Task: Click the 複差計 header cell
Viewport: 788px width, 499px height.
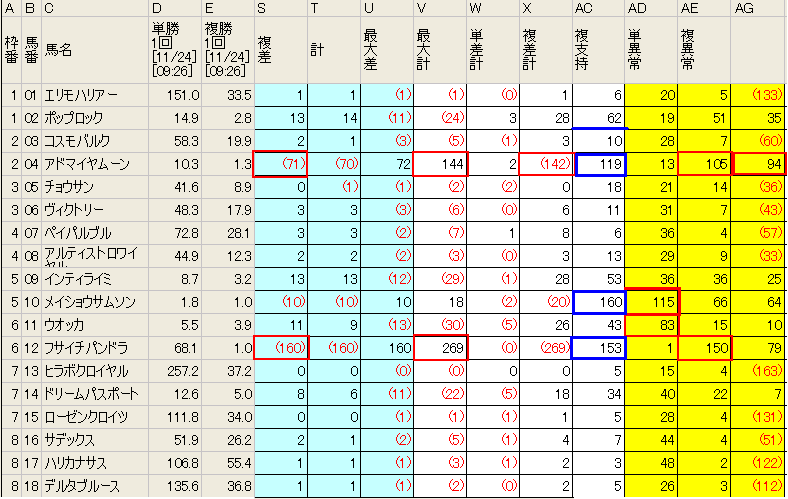Action: coord(546,50)
